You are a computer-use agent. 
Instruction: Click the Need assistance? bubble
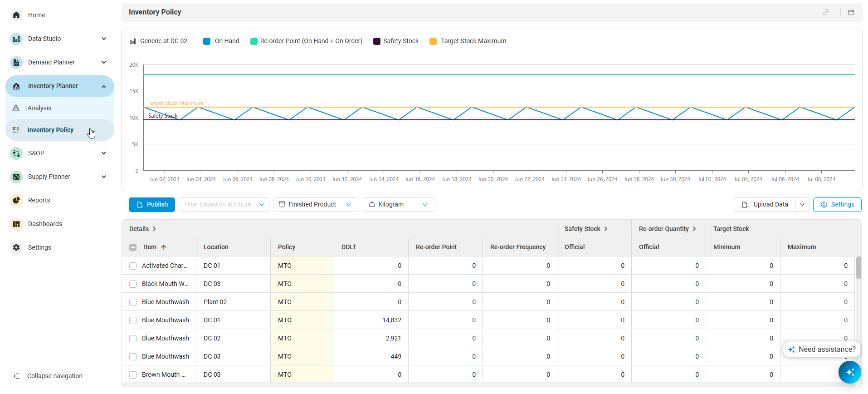coord(822,349)
